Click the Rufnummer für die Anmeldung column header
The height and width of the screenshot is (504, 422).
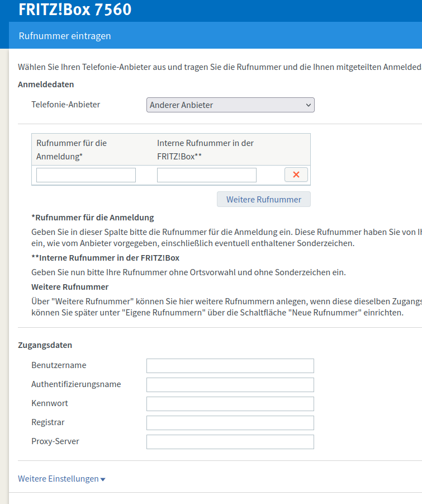(72, 150)
